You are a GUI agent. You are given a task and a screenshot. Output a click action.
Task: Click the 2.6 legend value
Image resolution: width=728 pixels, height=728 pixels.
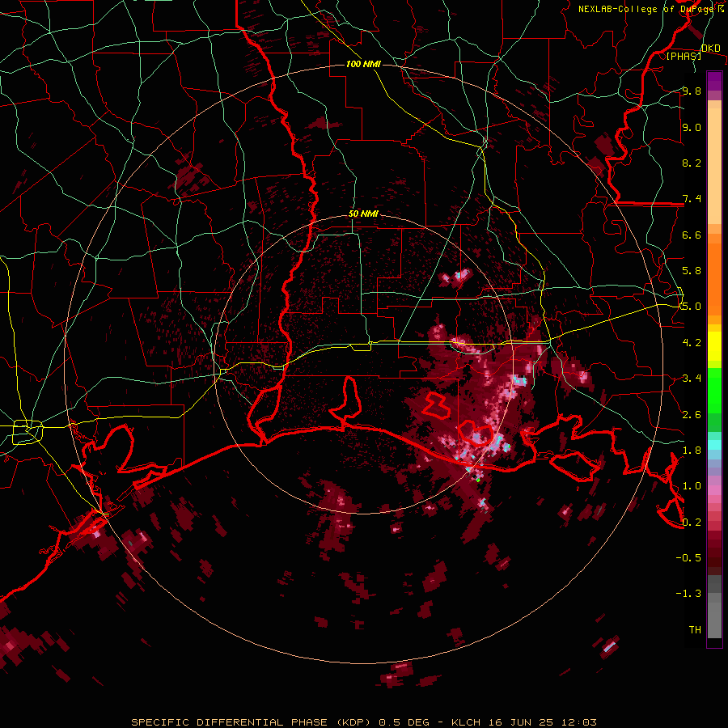point(692,415)
